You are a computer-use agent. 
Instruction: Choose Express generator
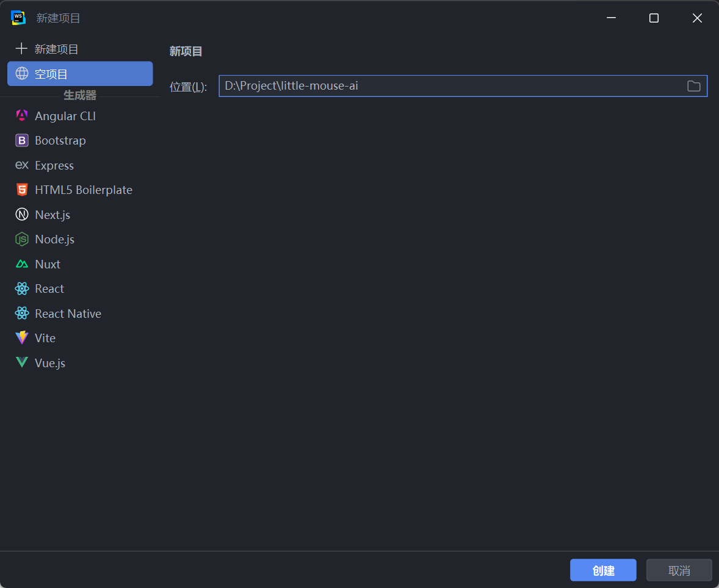click(x=80, y=165)
